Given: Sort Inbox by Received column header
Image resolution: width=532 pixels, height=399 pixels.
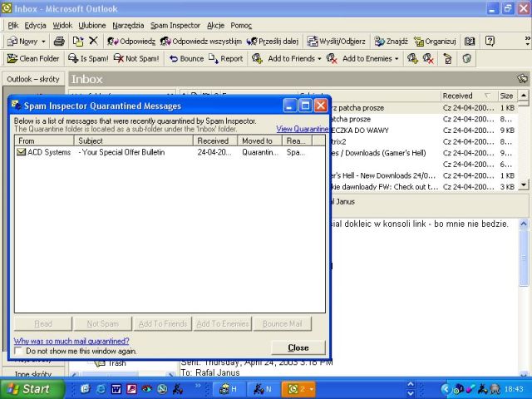Looking at the screenshot, I should (x=469, y=96).
